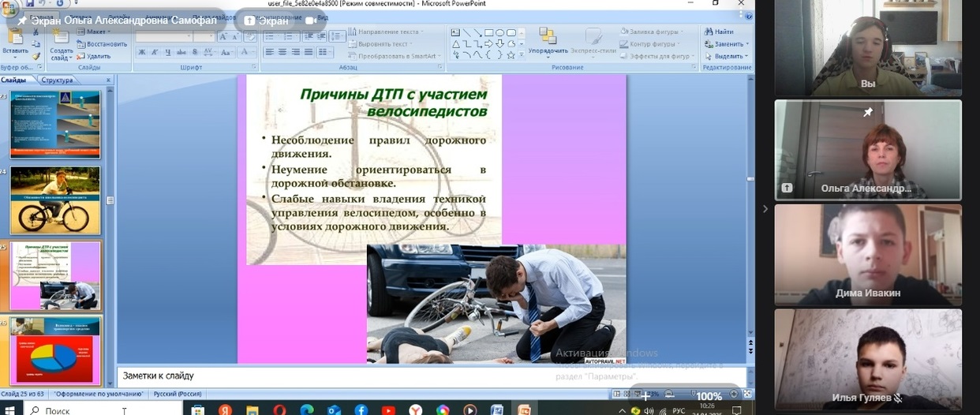Image resolution: width=980 pixels, height=415 pixels.
Task: Click Find (Найти) button
Action: click(x=719, y=32)
